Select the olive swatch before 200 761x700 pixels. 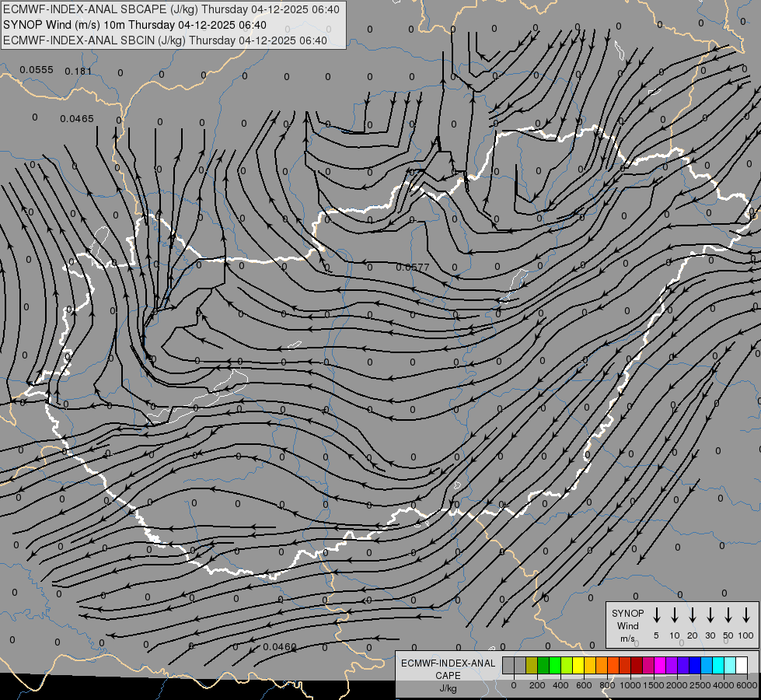point(532,665)
